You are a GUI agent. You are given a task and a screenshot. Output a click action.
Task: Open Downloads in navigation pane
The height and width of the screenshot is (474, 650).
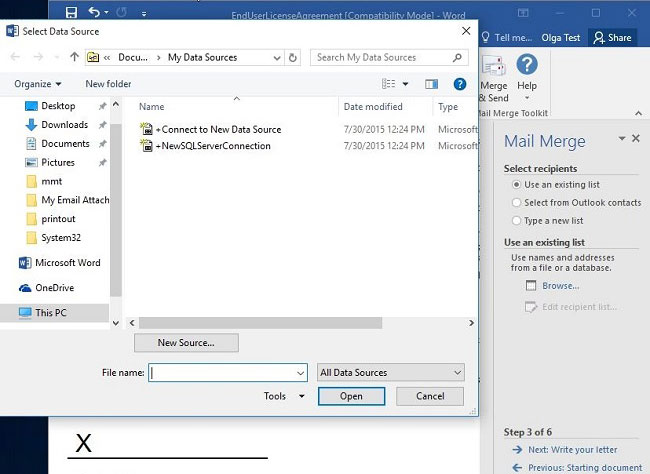click(64, 125)
